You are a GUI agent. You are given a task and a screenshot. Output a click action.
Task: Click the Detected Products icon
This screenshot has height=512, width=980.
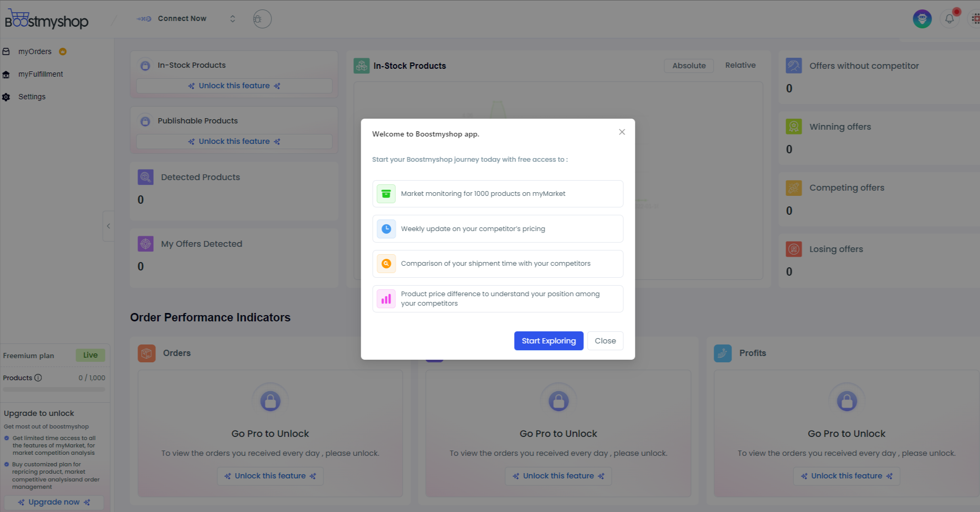(x=145, y=177)
